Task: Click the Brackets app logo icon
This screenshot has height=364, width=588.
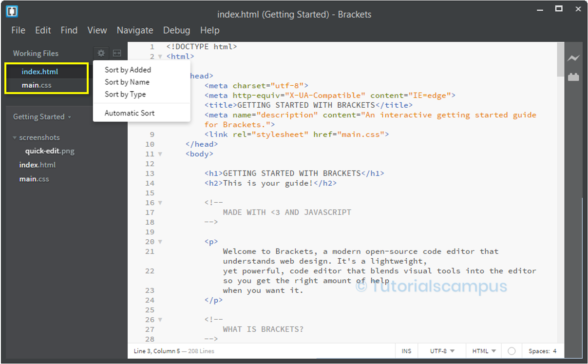Action: (12, 11)
